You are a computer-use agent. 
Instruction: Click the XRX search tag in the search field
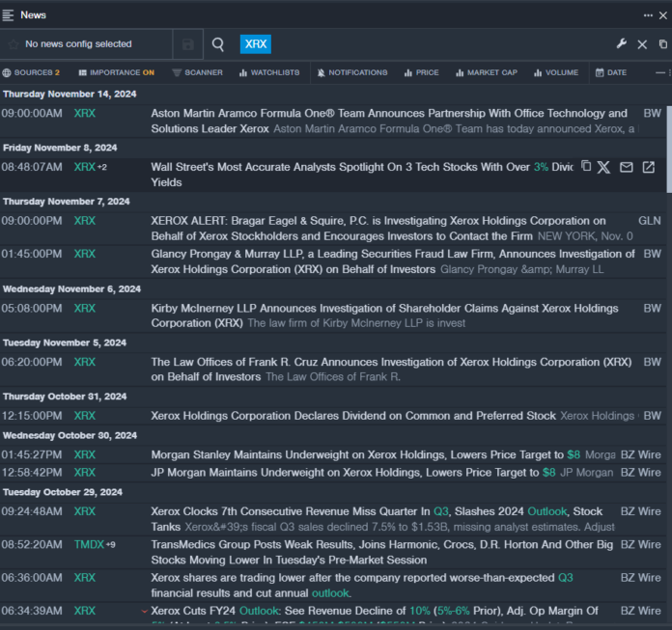255,44
